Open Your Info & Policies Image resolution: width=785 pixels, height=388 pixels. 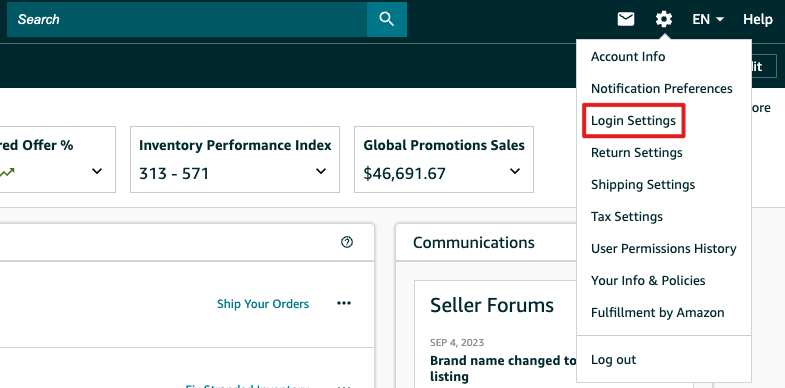coord(648,280)
